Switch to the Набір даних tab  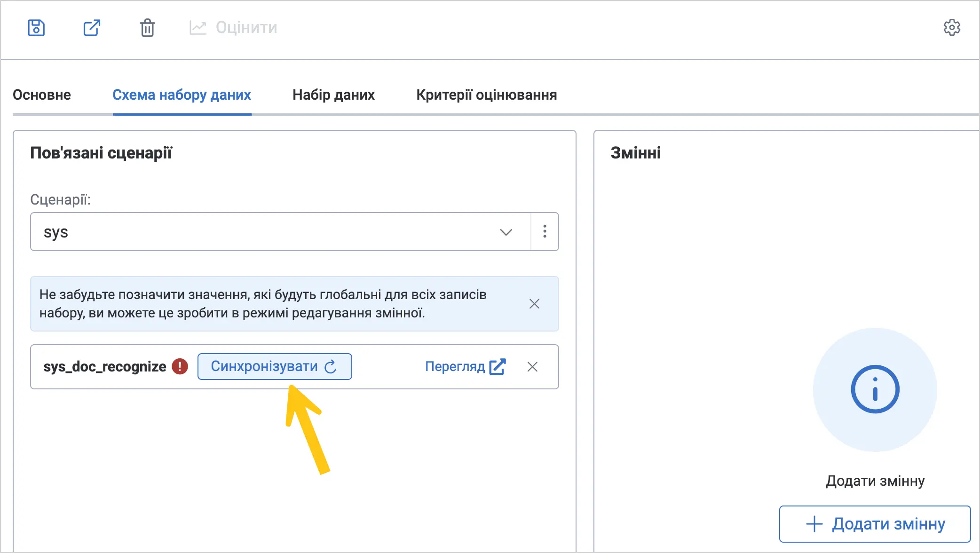click(x=333, y=95)
